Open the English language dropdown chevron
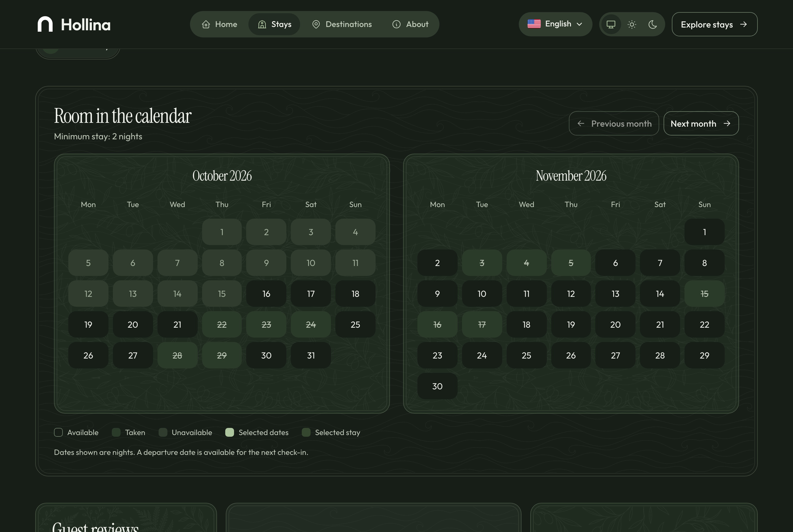 pyautogui.click(x=579, y=24)
